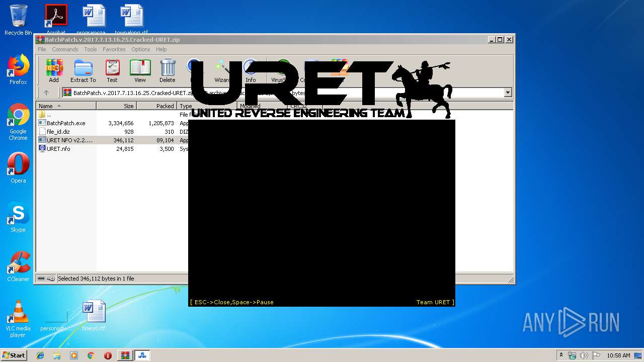Click the status bar key icon
Image resolution: width=644 pixels, height=362 pixels.
51,279
